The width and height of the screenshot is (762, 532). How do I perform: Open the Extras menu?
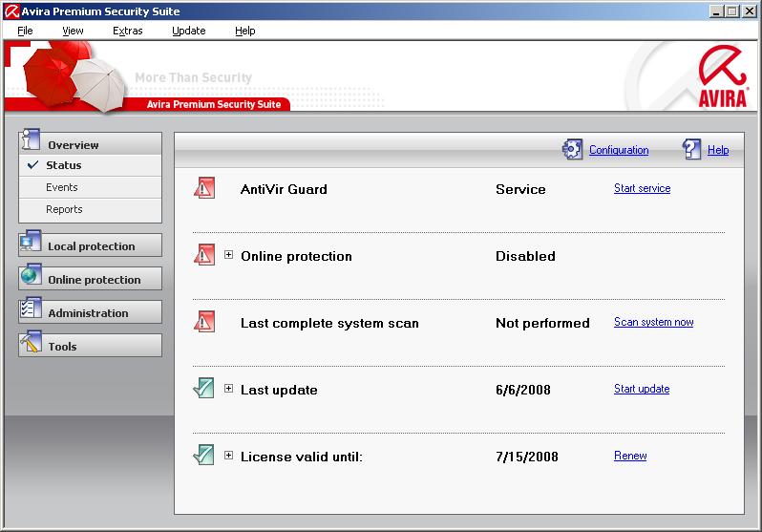127,31
